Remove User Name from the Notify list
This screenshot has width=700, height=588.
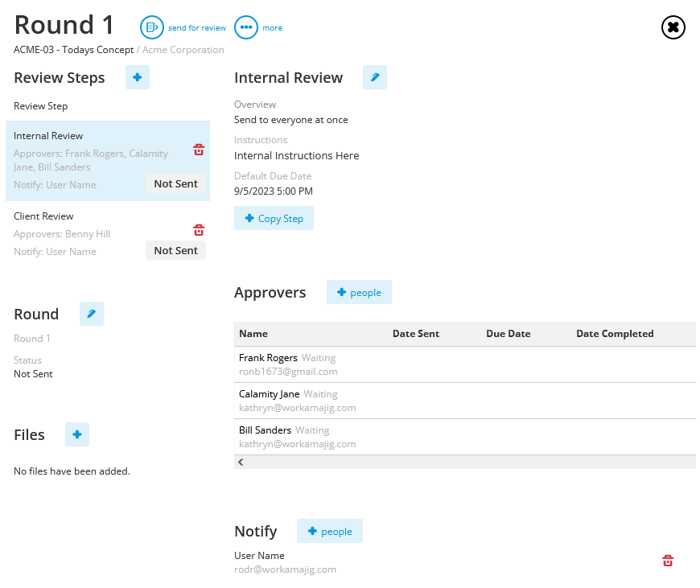[x=668, y=560]
